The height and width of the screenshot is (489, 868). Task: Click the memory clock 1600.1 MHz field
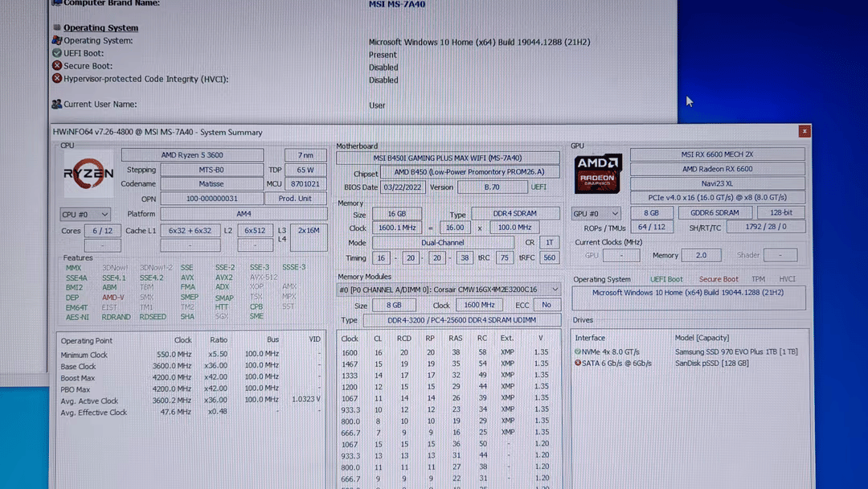pyautogui.click(x=397, y=228)
